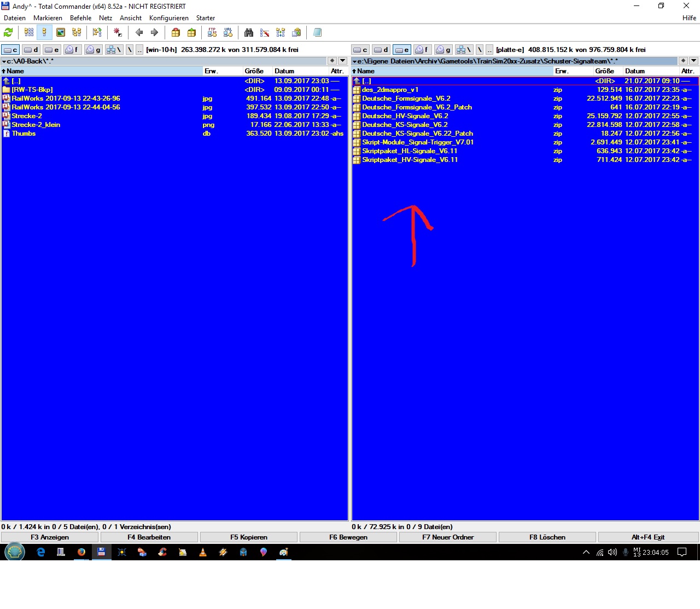This screenshot has height=609, width=700.
Task: Click F6 Bewegen button
Action: 348,537
